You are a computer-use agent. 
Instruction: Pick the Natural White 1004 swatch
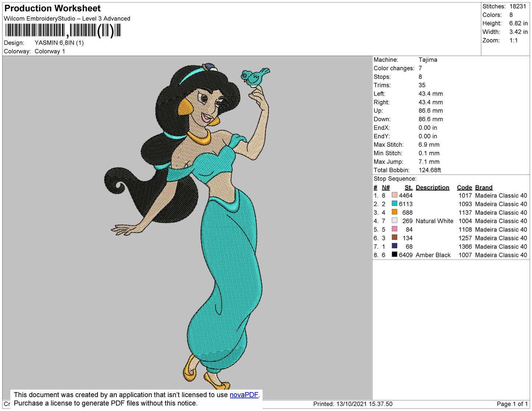394,220
